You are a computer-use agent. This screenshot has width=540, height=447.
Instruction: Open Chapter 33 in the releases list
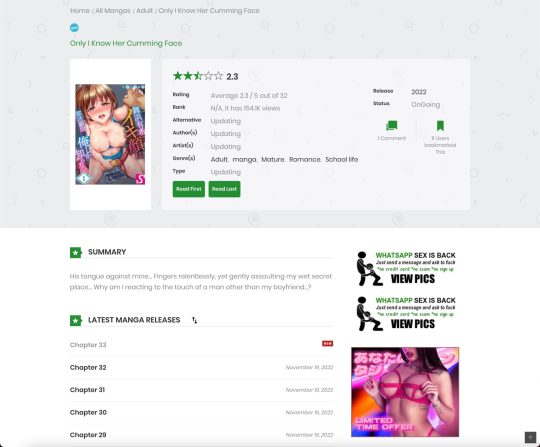[88, 345]
